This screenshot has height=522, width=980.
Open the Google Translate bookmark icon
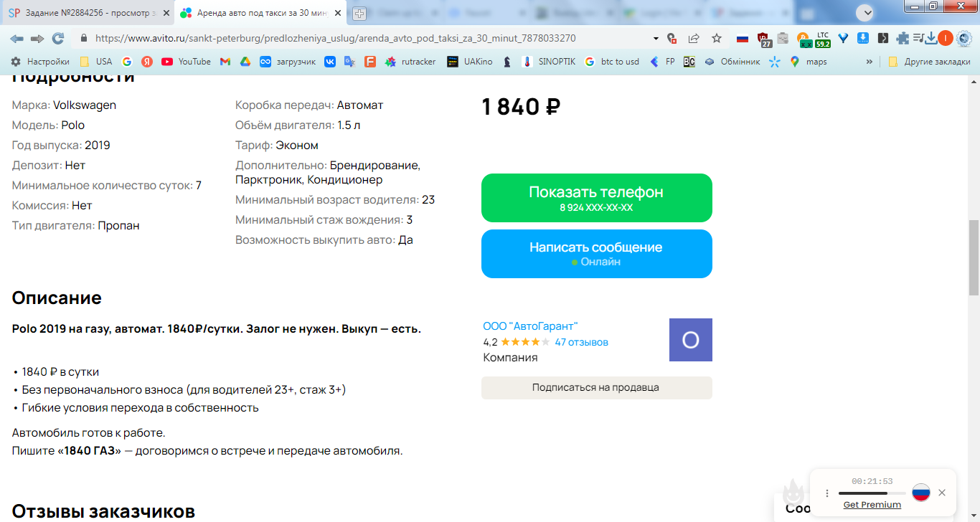click(x=349, y=62)
